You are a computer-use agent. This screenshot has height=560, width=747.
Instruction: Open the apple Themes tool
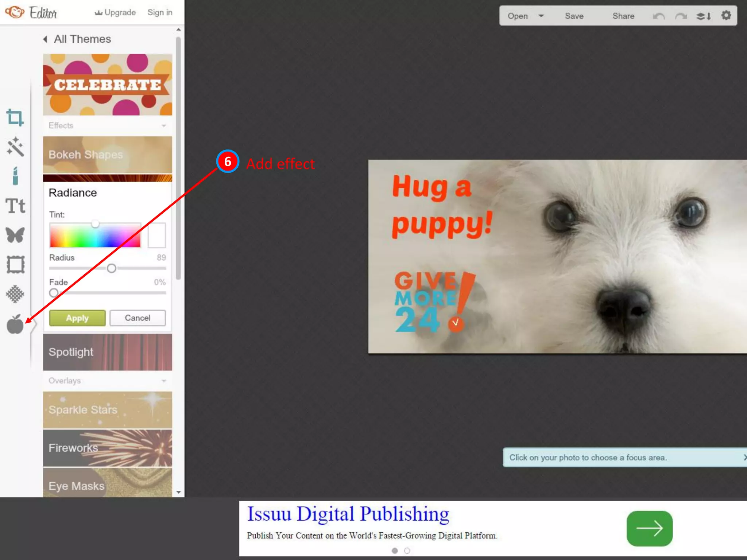coord(15,324)
